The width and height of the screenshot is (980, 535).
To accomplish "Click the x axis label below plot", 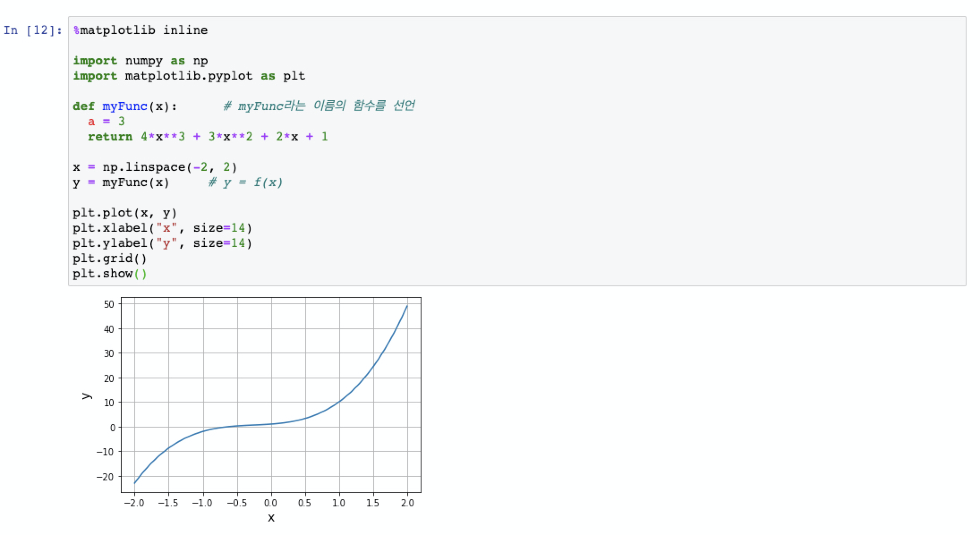I will tap(271, 518).
